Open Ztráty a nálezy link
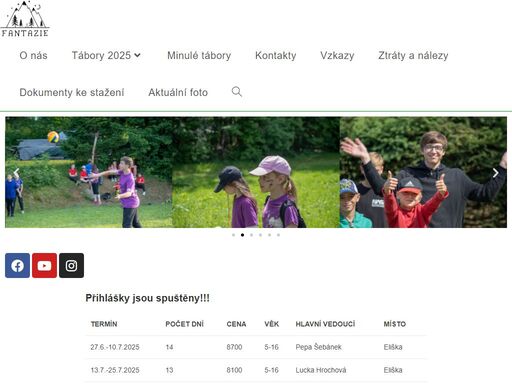This screenshot has height=384, width=512. point(413,55)
